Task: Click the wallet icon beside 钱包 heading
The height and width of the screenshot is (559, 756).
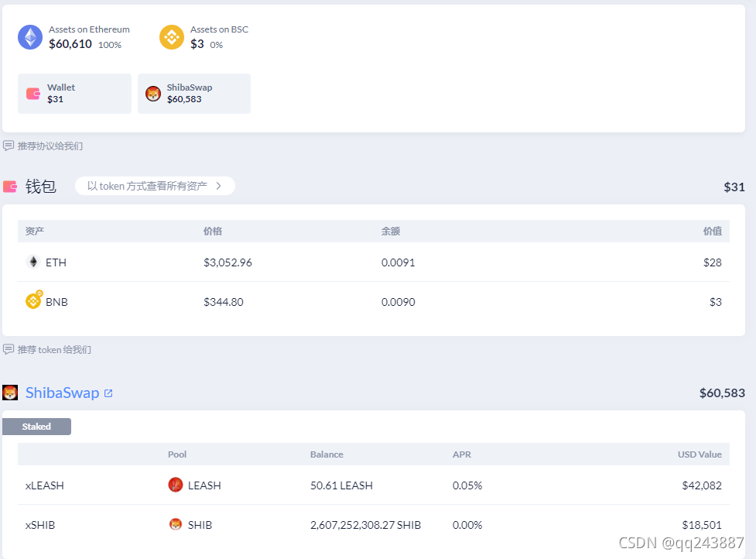Action: (x=10, y=186)
